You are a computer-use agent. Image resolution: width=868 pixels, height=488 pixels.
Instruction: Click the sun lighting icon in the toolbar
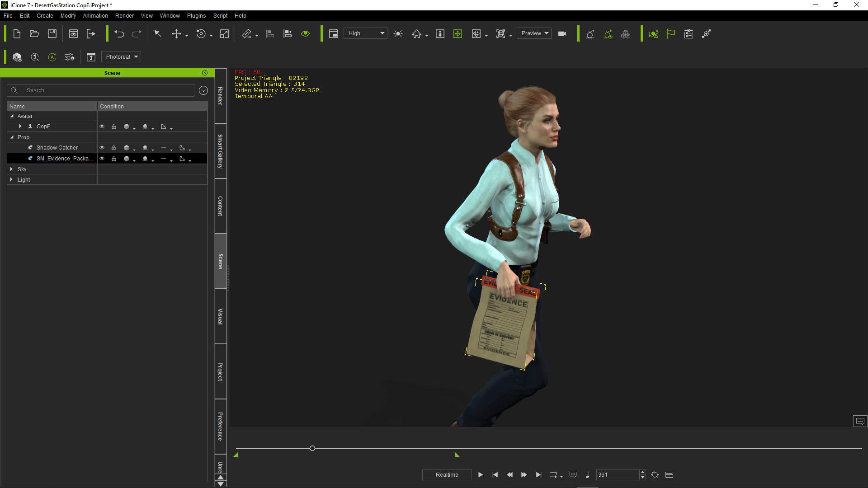[398, 34]
